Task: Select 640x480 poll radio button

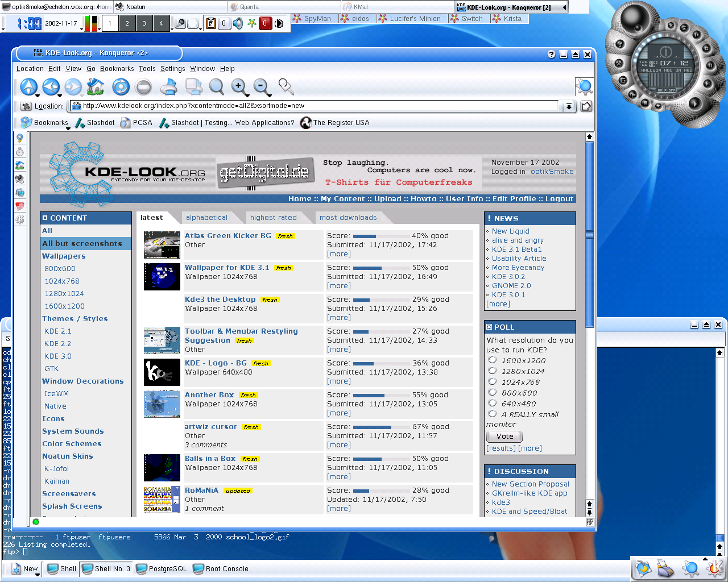Action: (493, 403)
